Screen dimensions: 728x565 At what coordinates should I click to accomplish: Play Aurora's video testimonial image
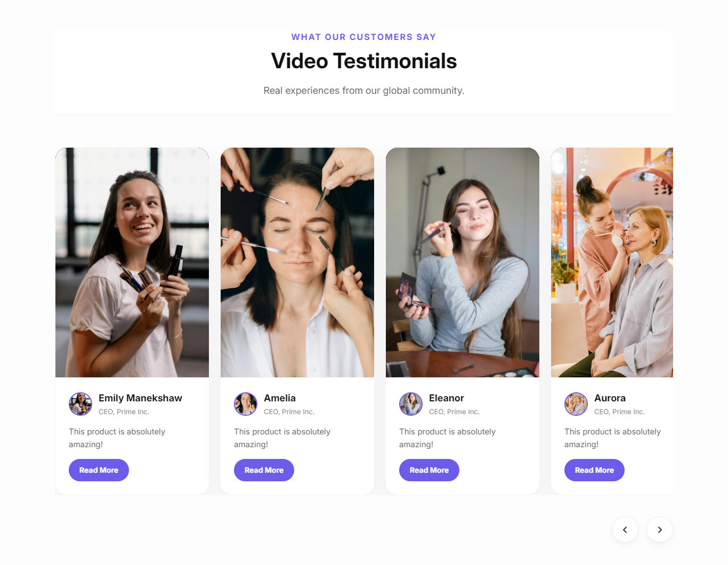coord(612,262)
